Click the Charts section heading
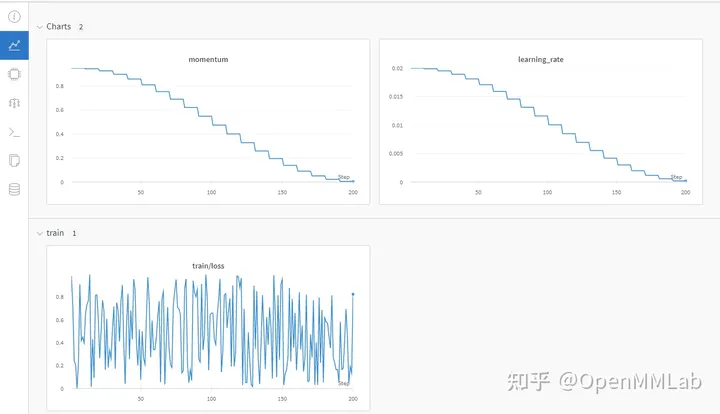Viewport: 720px width, 414px height. pyautogui.click(x=58, y=27)
